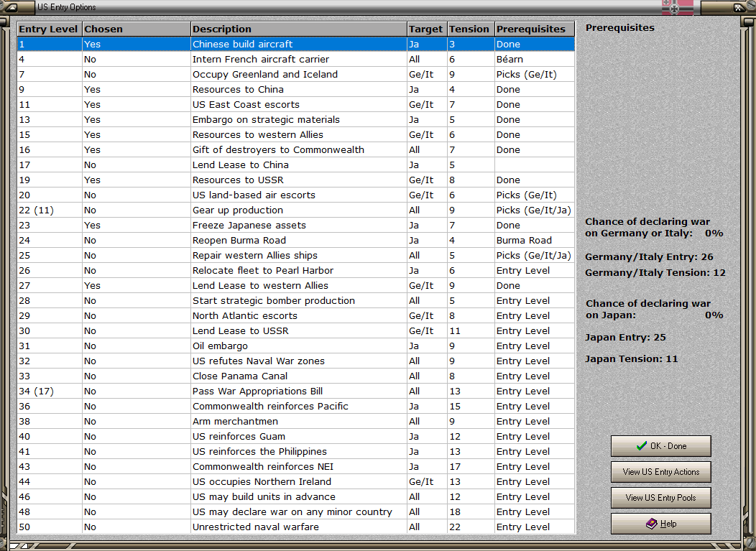
Task: Click the flag icon in title bar
Action: point(678,7)
